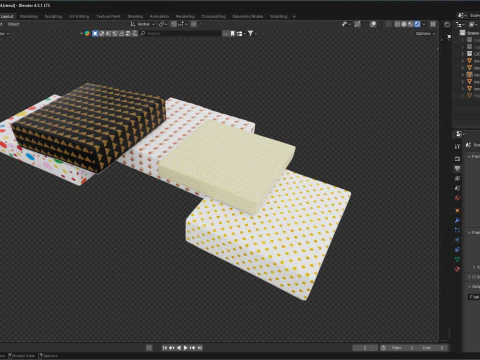Click the Start frame field in timeline

click(x=402, y=348)
